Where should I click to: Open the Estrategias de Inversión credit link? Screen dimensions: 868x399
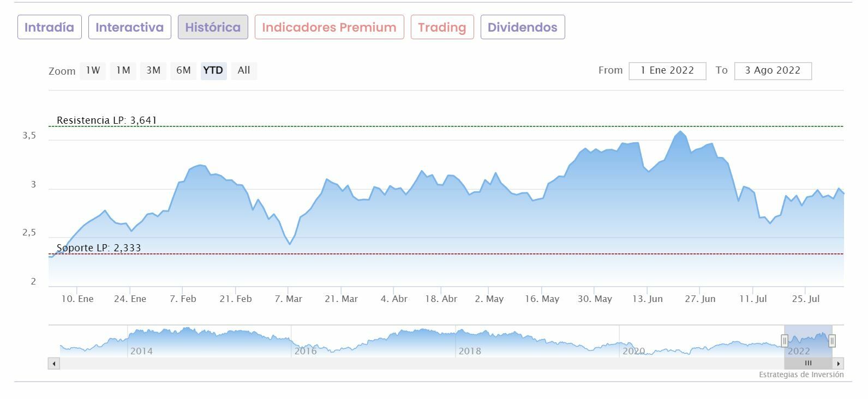pos(801,374)
